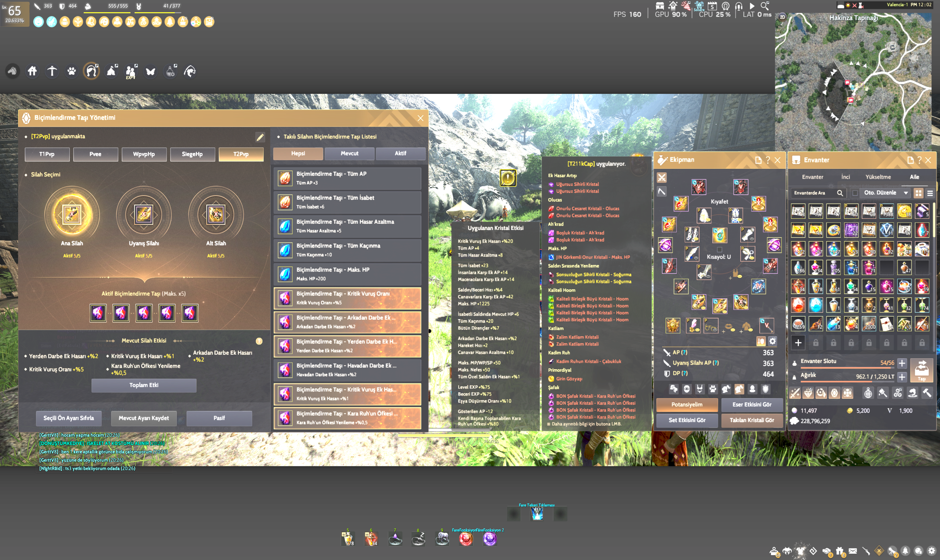940x560 pixels.
Task: Click the Taşı transfer icon in Envanter
Action: (x=922, y=370)
